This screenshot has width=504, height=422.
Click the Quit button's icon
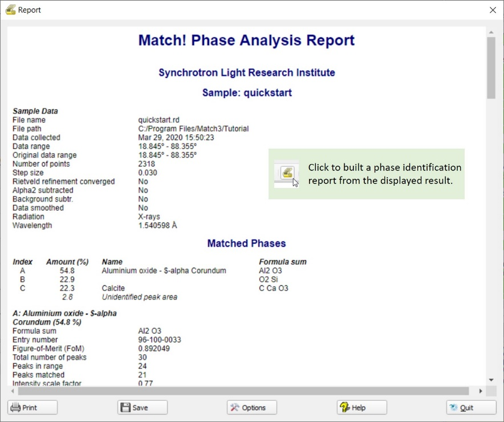coord(453,408)
